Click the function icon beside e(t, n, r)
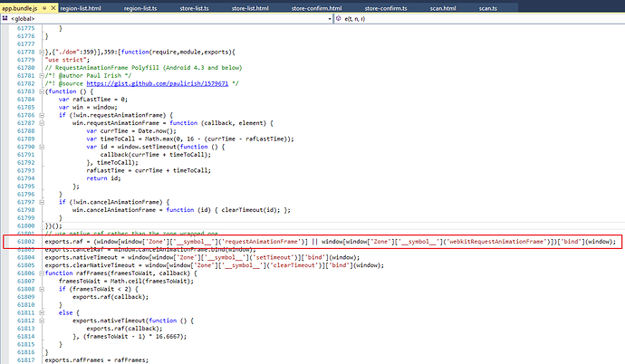 pyautogui.click(x=339, y=18)
